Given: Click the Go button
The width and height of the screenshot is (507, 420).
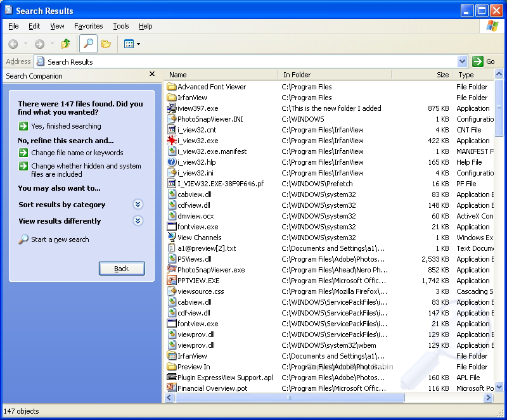Looking at the screenshot, I should pos(484,61).
